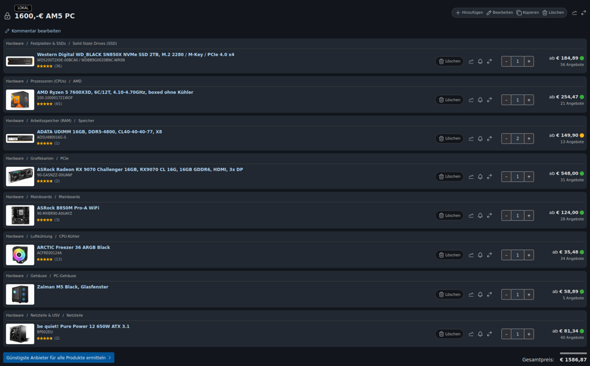Click the bell icon for be quiet! Pure Power 12
Viewport: 590px width, 366px height.
coord(480,334)
